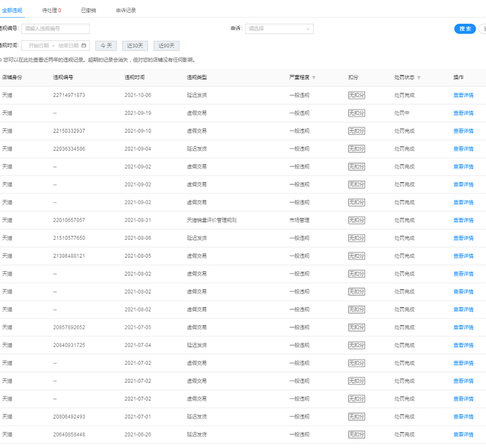Click the 市场管理 severity cell
The width and height of the screenshot is (486, 448).
coord(300,220)
